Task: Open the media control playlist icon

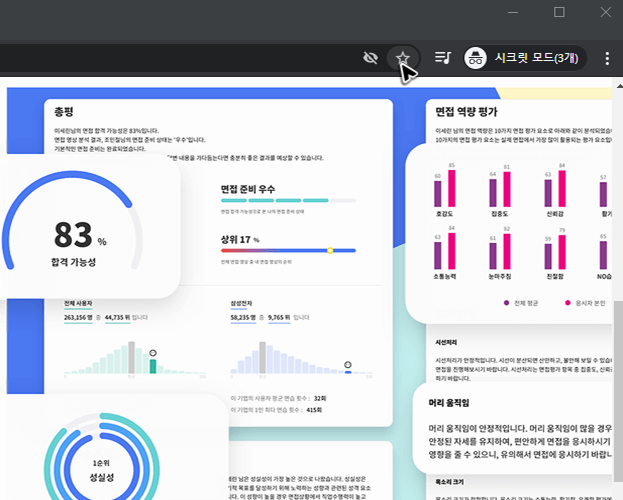Action: coord(443,58)
